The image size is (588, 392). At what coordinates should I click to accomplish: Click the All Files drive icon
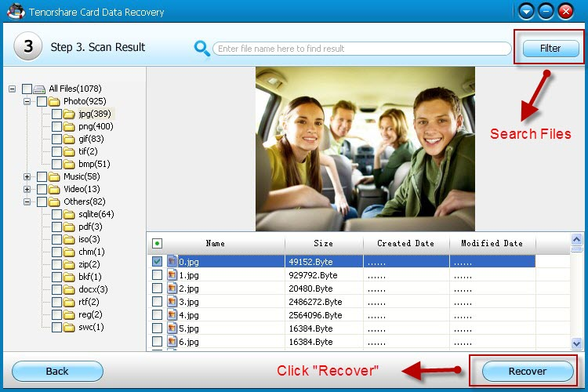click(x=39, y=89)
